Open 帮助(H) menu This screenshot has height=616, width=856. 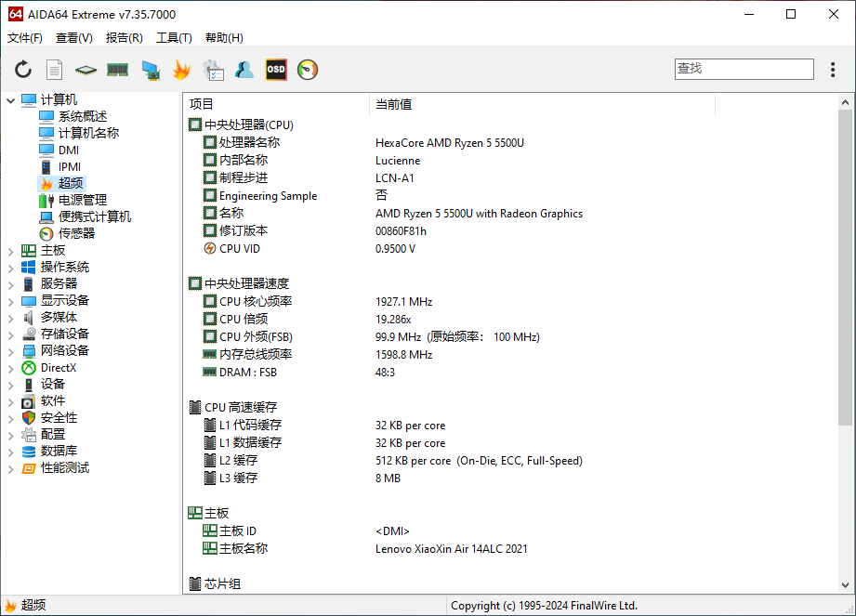coord(224,38)
